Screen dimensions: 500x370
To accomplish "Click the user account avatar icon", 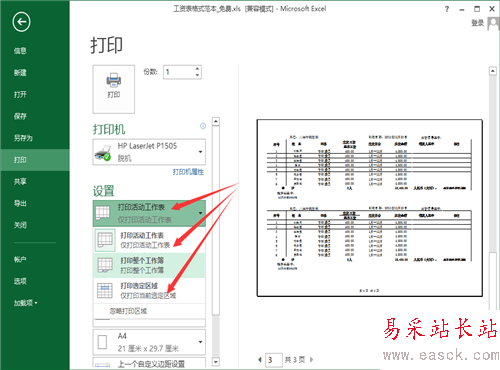I will 493,23.
